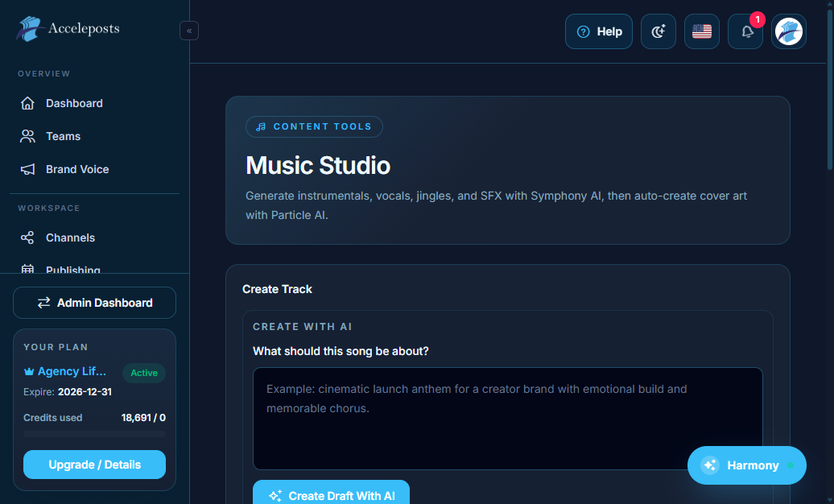Open the notifications bell
834x504 pixels.
745,31
